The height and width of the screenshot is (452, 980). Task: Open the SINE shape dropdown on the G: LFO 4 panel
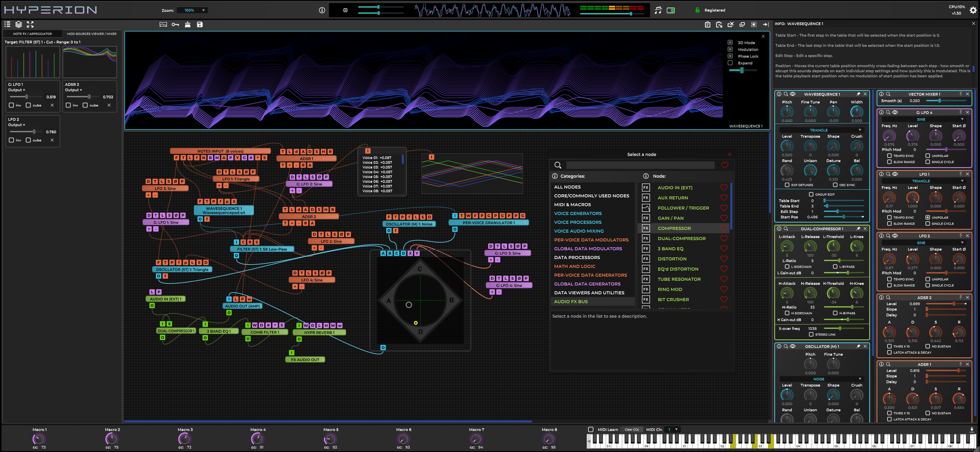click(x=923, y=119)
